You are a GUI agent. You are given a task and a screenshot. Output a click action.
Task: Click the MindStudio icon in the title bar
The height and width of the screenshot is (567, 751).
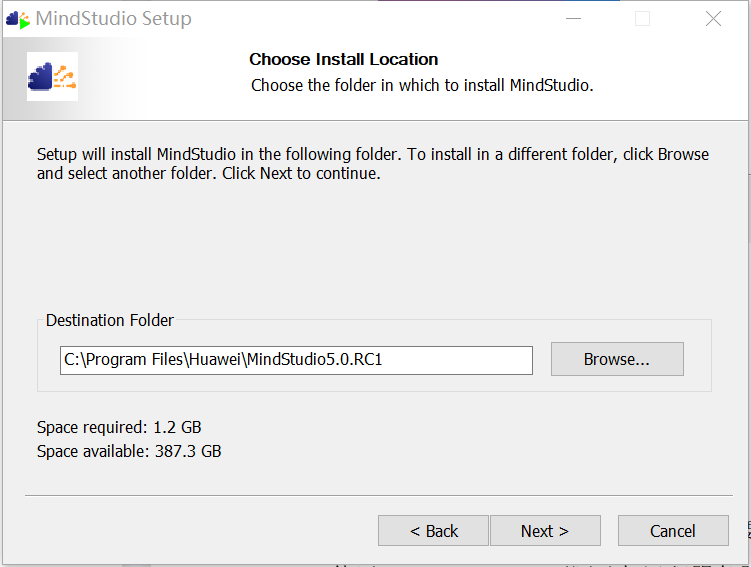click(x=18, y=19)
